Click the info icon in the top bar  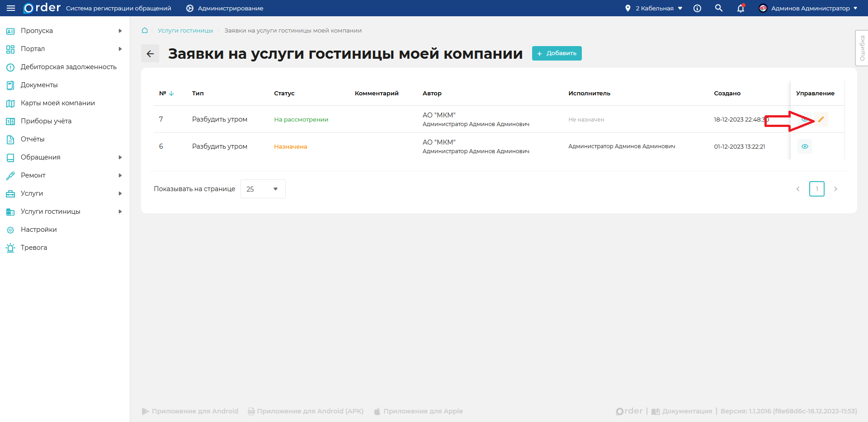tap(697, 8)
